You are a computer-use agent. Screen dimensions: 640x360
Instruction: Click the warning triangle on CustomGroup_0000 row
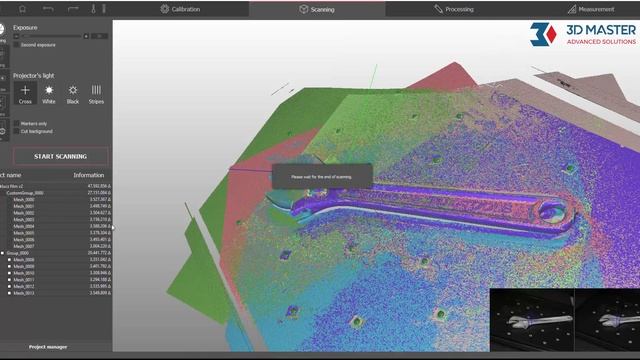pos(109,193)
